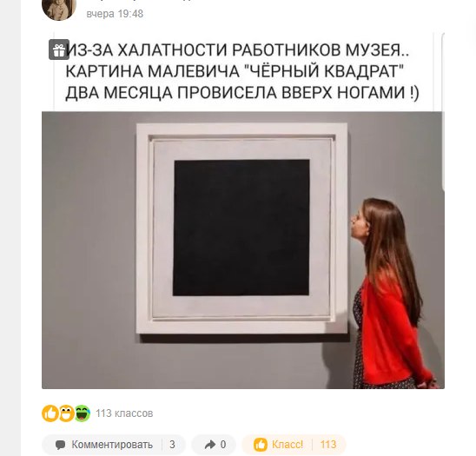Screen dimensions: 476x456
Task: Click the orange Класс! thumbs-up icon
Action: pyautogui.click(x=261, y=445)
